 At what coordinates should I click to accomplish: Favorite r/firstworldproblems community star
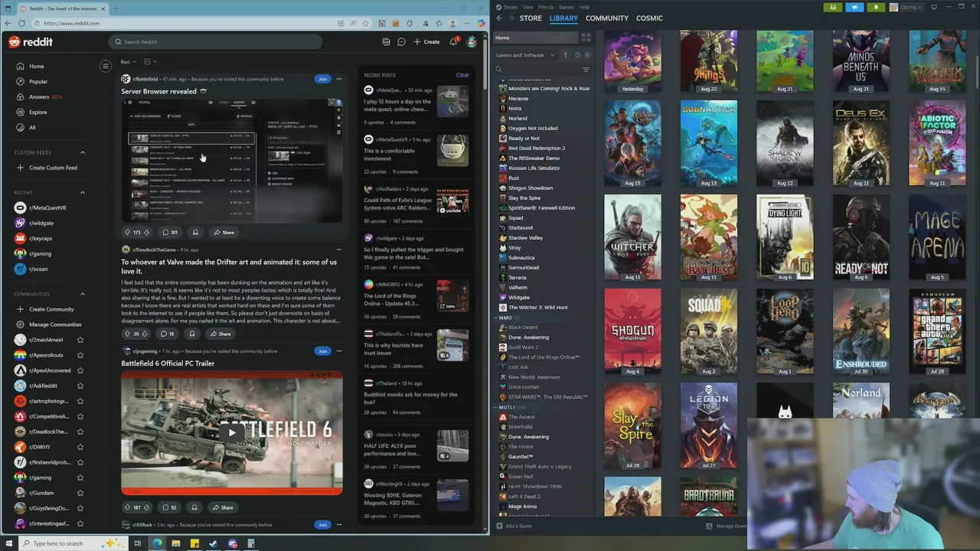tap(80, 462)
